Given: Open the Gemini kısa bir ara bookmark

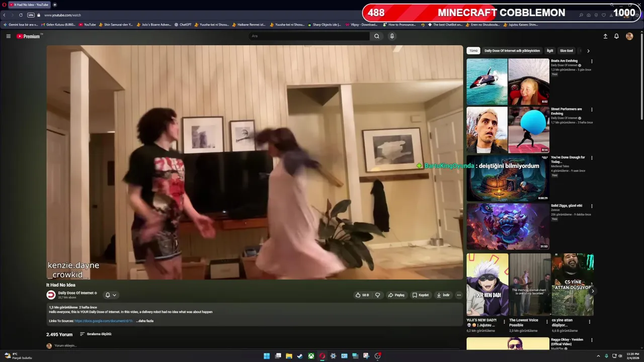Looking at the screenshot, I should pos(20,25).
